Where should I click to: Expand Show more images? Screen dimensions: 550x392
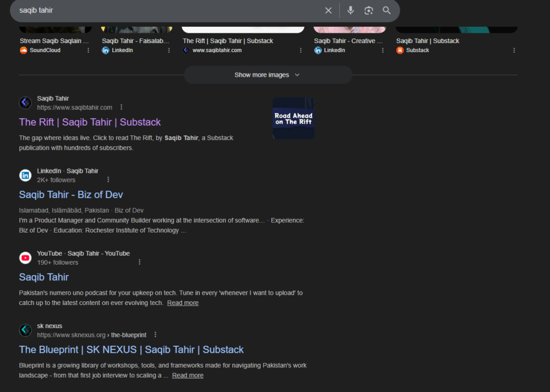267,75
